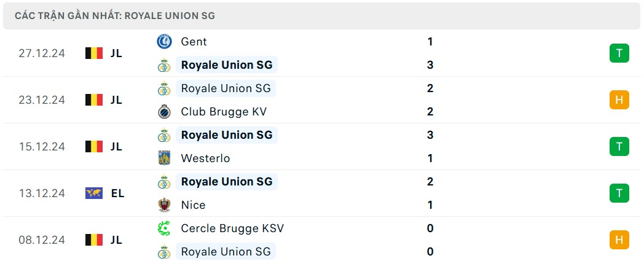Click the Cercle Brugge KSV crest icon

pyautogui.click(x=164, y=228)
